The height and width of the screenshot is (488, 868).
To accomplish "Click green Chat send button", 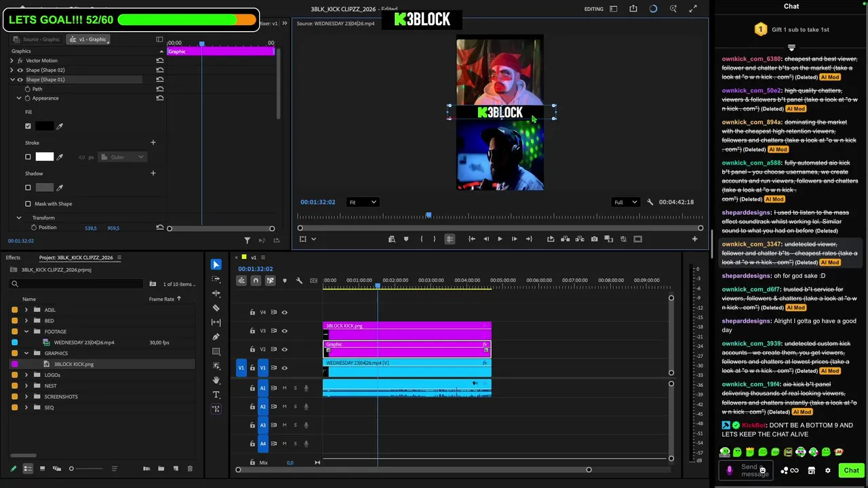I will 851,470.
